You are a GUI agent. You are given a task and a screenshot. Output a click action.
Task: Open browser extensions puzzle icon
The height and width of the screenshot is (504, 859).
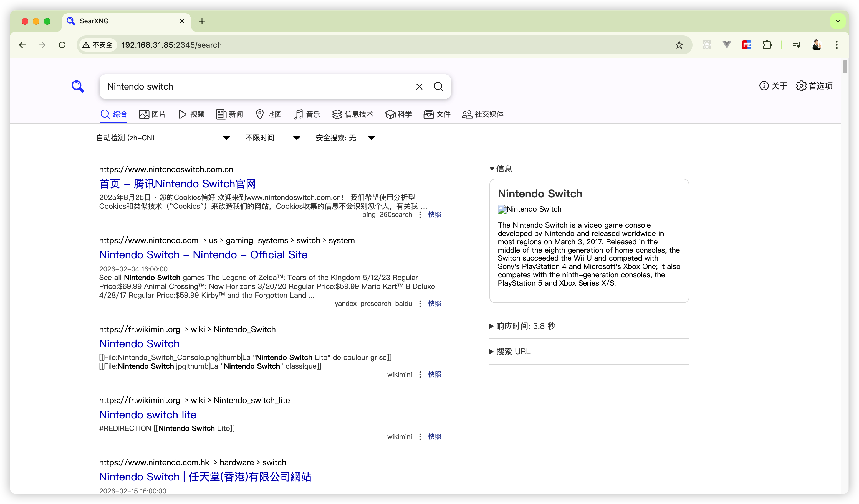pyautogui.click(x=767, y=45)
